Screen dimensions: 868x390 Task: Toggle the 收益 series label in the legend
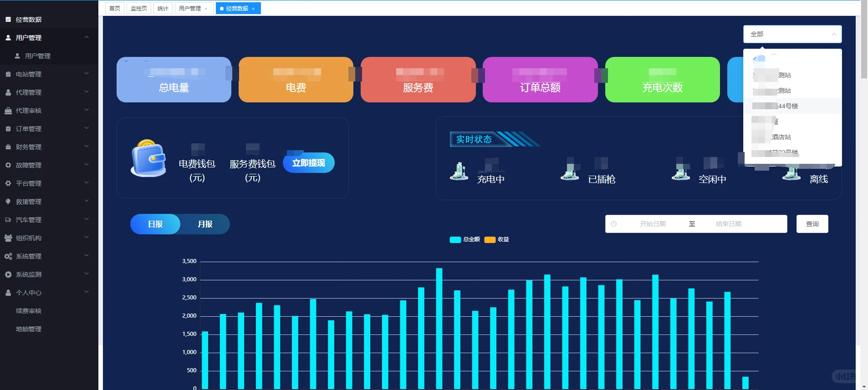pos(503,239)
